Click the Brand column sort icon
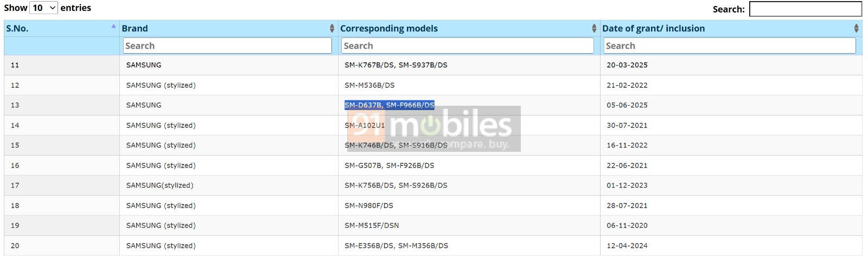Viewport: 868px width, 257px height. pos(331,28)
